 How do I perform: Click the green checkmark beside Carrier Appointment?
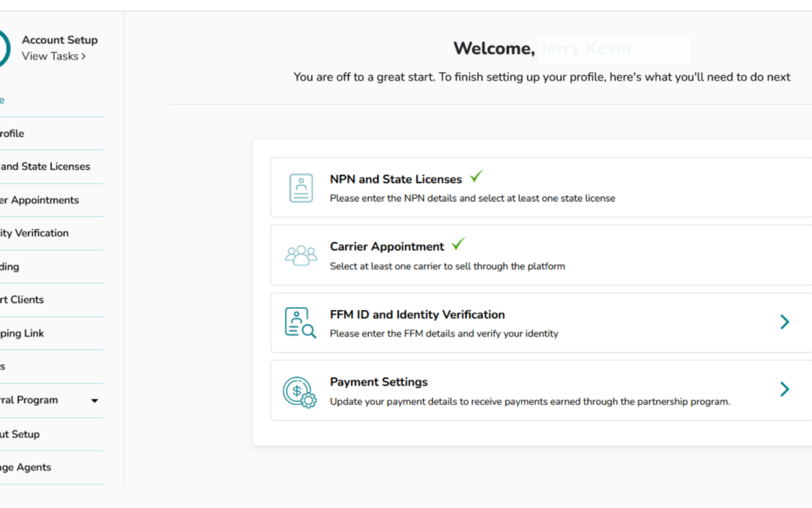click(459, 244)
